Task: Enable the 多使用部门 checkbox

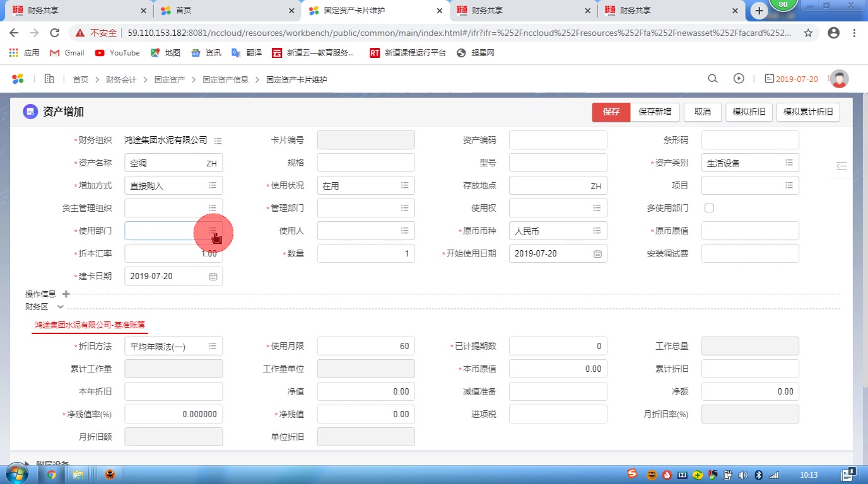Action: [x=709, y=207]
